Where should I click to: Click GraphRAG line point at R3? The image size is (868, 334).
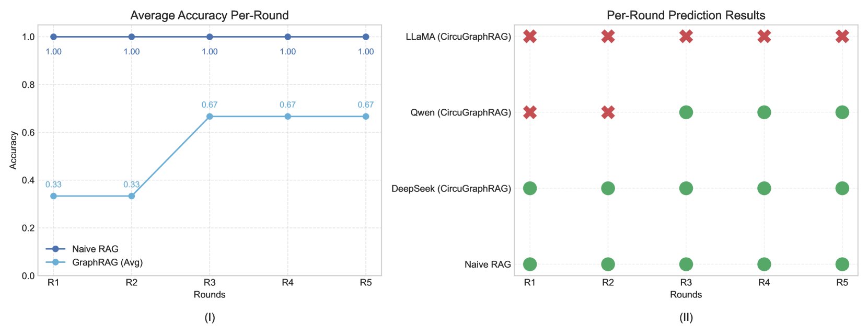(210, 117)
